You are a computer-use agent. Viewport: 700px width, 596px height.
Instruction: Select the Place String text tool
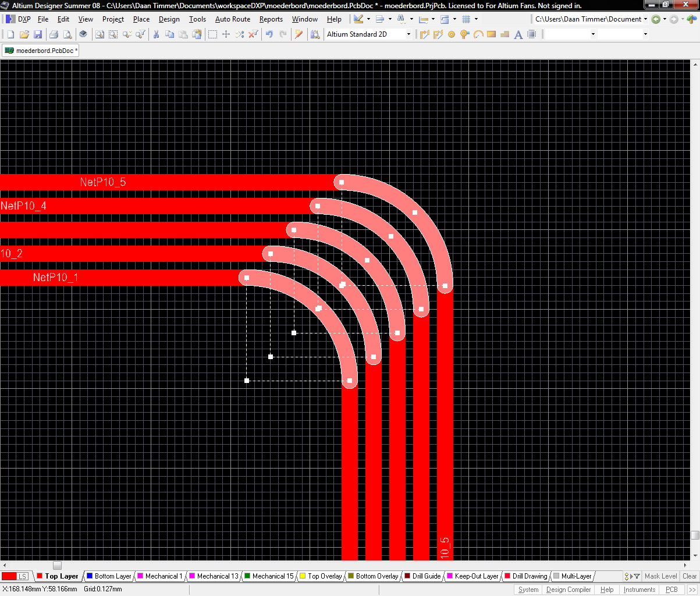(518, 34)
